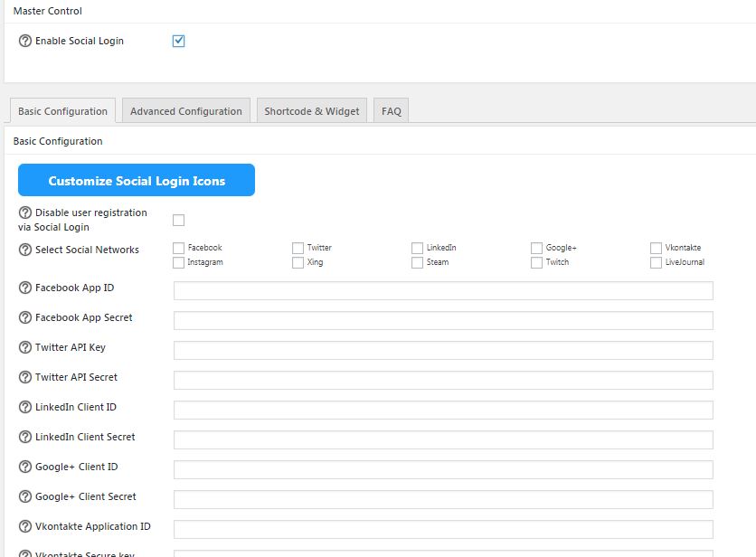This screenshot has height=557, width=756.
Task: Switch to the Advanced Configuration tab
Action: (x=185, y=109)
